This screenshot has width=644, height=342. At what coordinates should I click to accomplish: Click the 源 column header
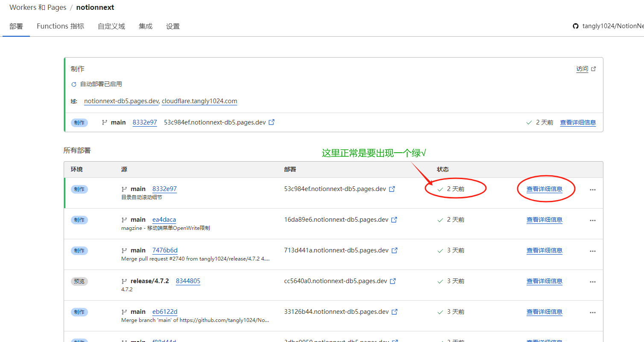tap(124, 169)
